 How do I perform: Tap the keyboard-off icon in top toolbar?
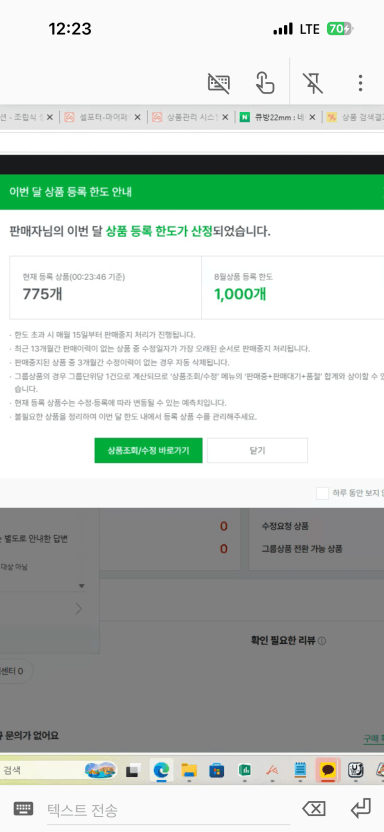pos(219,83)
